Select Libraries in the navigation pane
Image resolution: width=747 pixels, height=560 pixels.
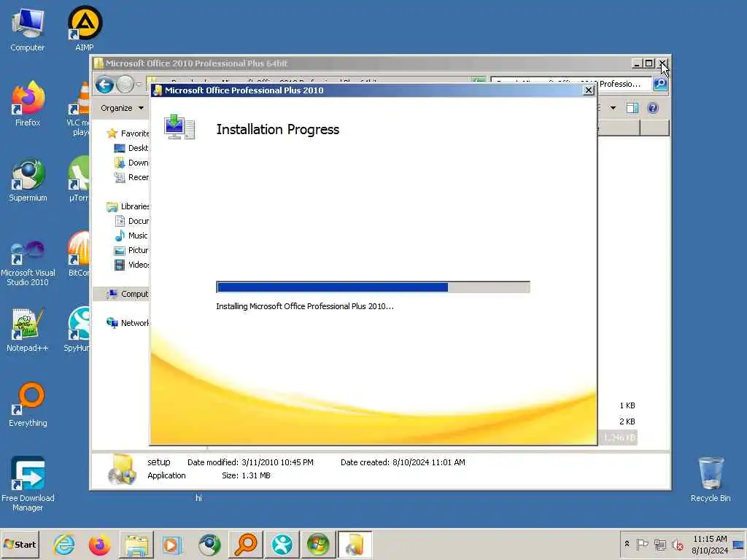(x=128, y=206)
